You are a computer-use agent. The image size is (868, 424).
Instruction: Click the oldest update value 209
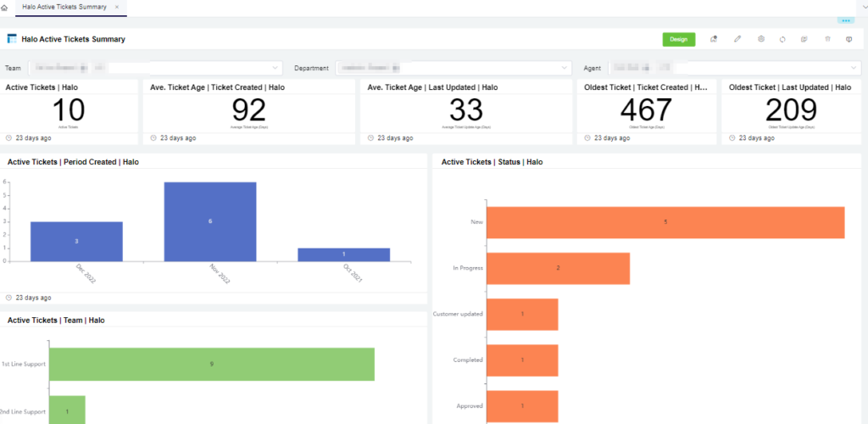[791, 110]
